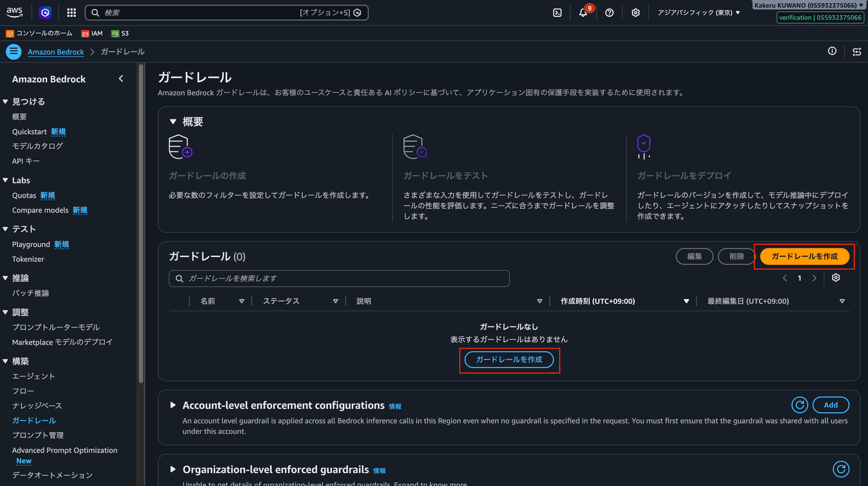Viewport: 868px width, 486px height.
Task: Expand Account-level enforcement configurations
Action: [x=173, y=405]
